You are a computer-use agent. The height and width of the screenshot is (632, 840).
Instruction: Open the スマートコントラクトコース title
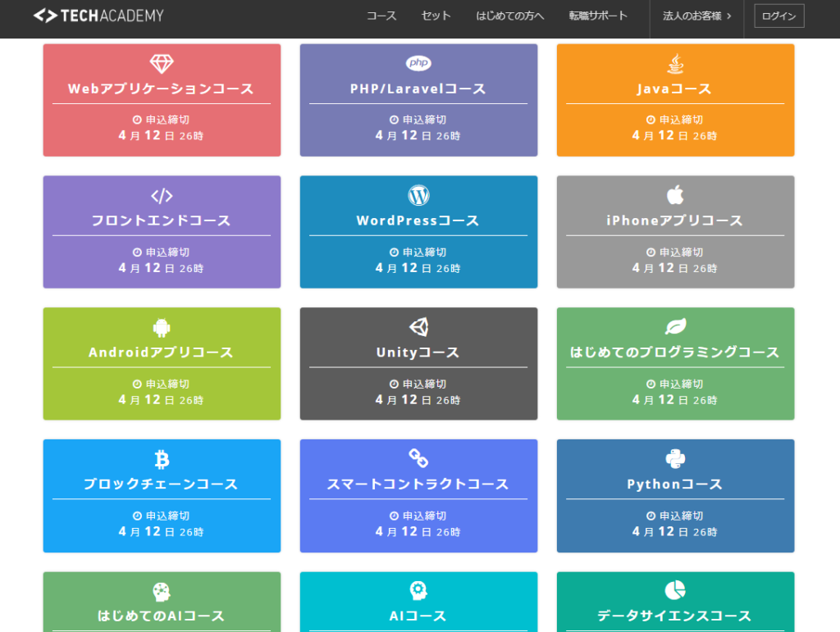[418, 484]
